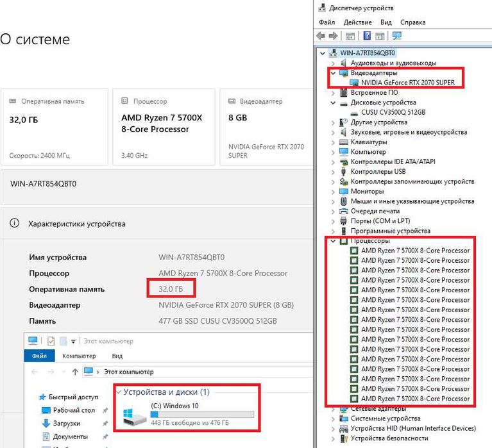Click the Explorer back navigation arrow
Image resolution: width=492 pixels, height=448 pixels.
tap(35, 372)
